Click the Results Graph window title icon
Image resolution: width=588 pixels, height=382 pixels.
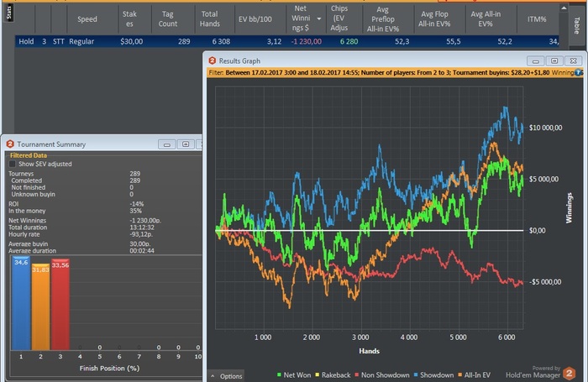click(213, 60)
